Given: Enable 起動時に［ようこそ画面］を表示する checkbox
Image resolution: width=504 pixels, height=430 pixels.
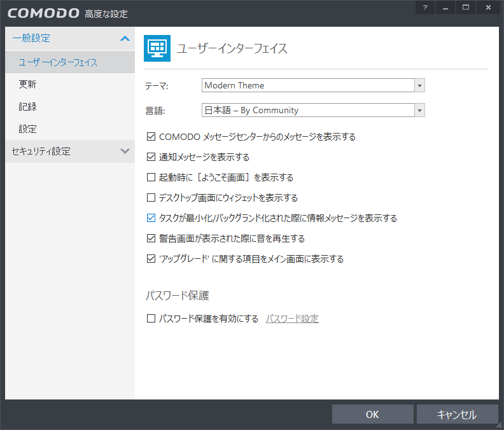Looking at the screenshot, I should [151, 177].
